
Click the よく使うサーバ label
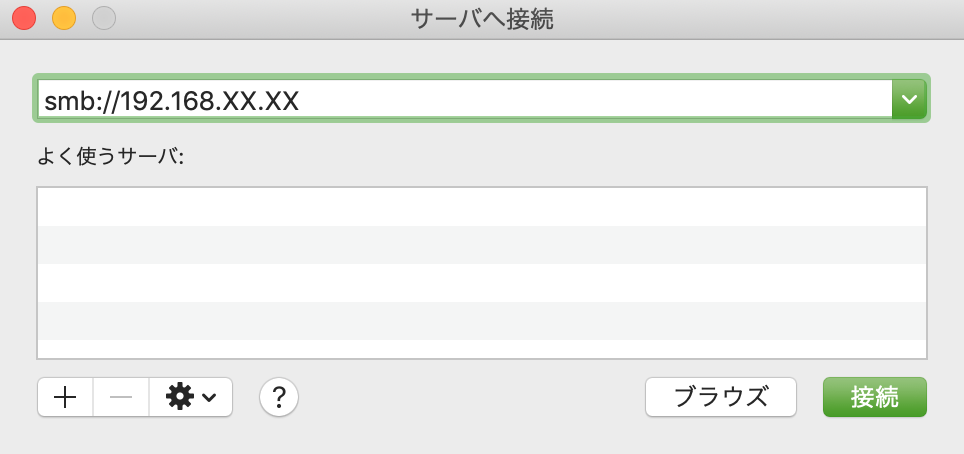110,157
